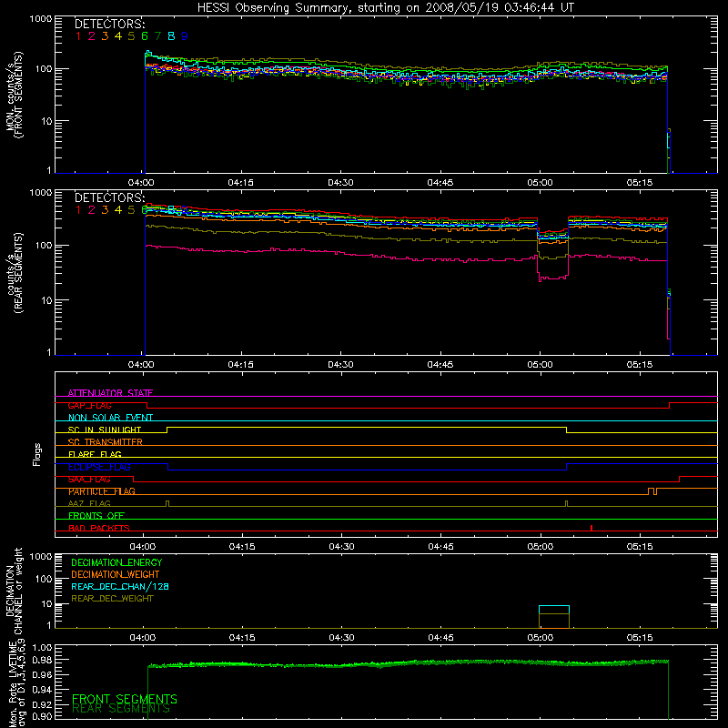Click the NON_SOLAR_EVENT flag label
The image size is (728, 728).
pos(110,418)
